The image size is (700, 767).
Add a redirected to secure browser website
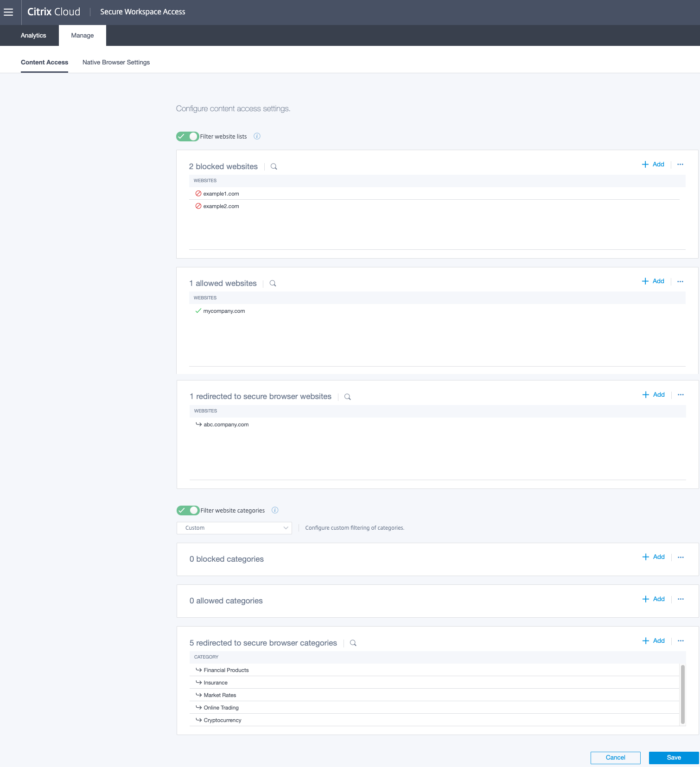click(654, 395)
